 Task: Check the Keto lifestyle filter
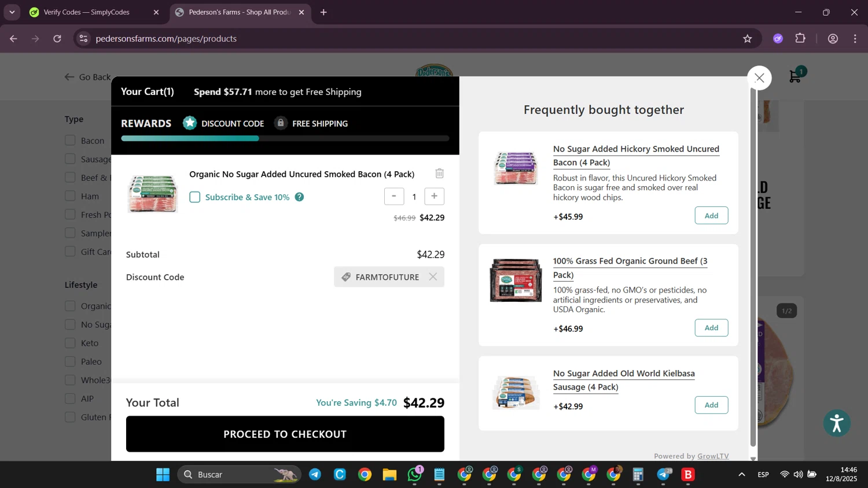coord(70,343)
